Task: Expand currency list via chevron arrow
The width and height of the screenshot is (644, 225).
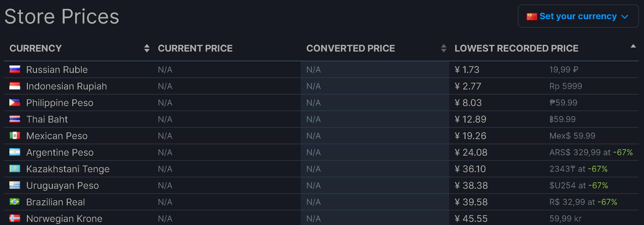Action: click(625, 17)
